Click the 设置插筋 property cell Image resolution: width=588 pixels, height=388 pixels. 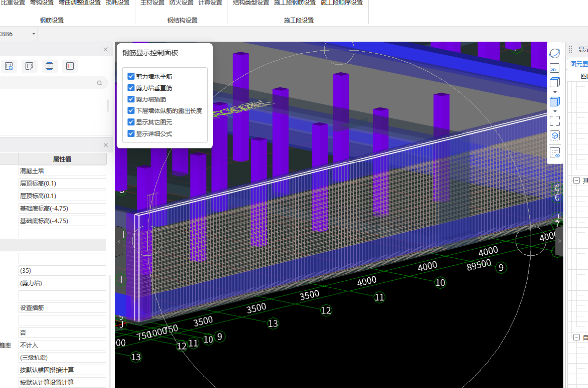pyautogui.click(x=62, y=308)
